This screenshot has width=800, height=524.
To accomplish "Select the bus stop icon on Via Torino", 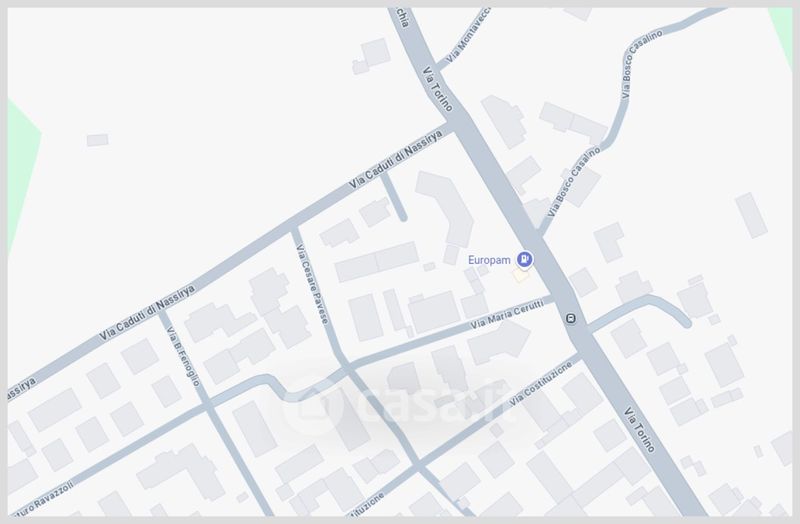I will coord(571,319).
